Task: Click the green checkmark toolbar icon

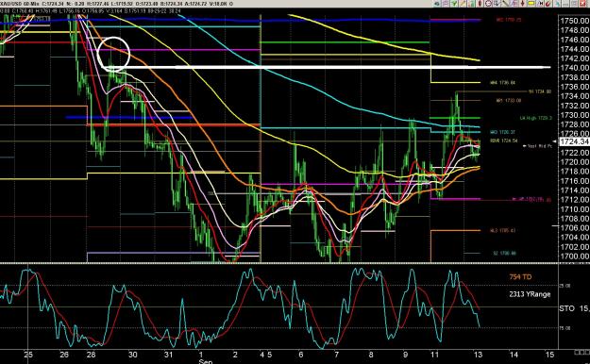Action: click(454, 4)
